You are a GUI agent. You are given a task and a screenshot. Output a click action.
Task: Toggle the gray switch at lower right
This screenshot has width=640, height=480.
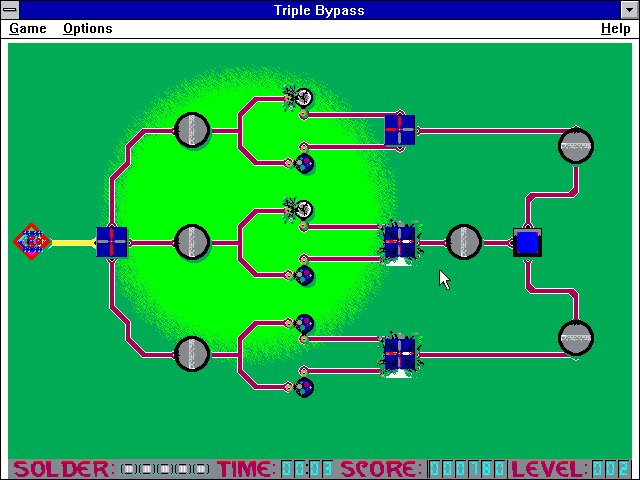coord(576,338)
